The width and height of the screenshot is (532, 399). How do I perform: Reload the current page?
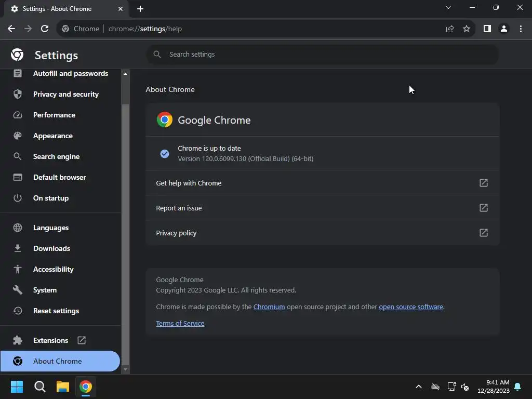click(45, 29)
